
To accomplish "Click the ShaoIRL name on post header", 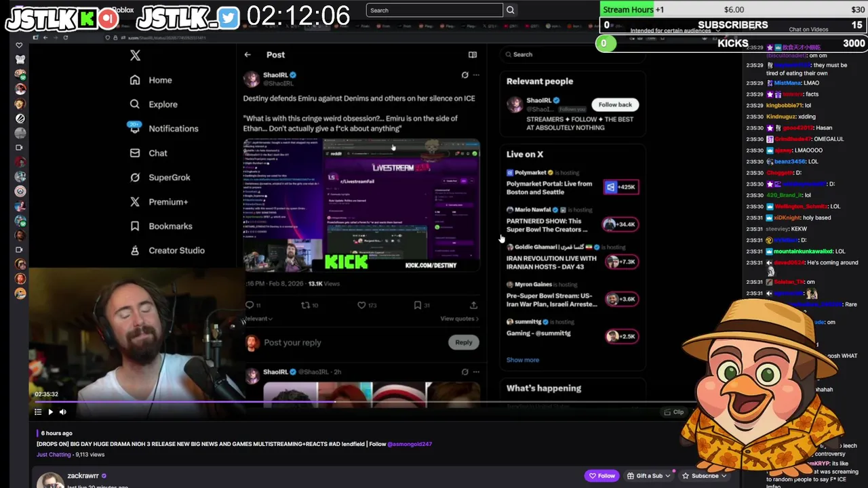I will point(275,75).
